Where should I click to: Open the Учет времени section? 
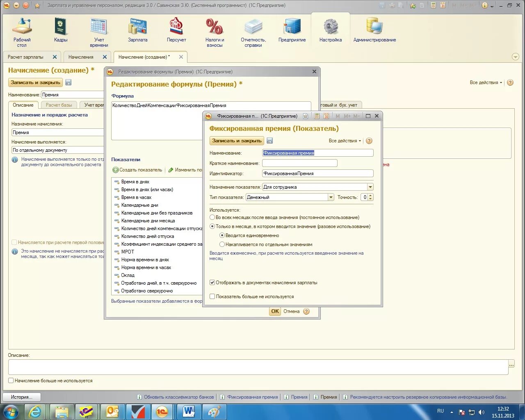tap(99, 33)
